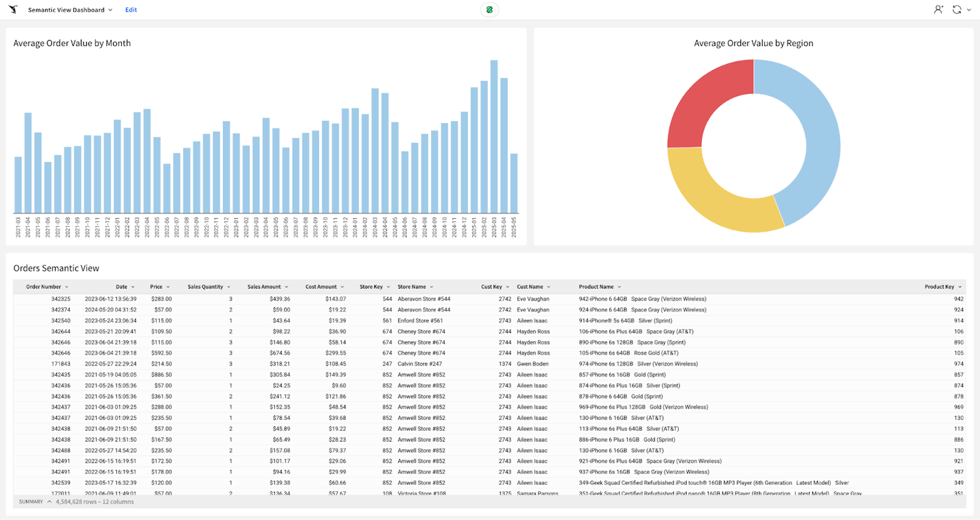Select price cell $592.50

[161, 353]
